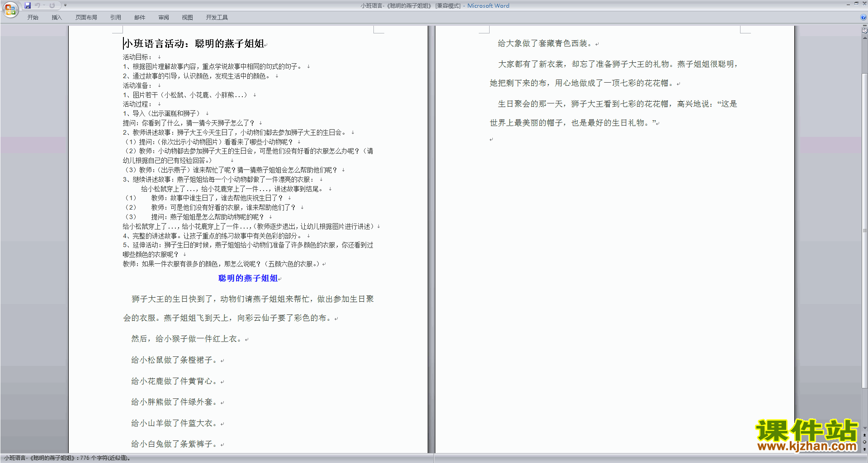The width and height of the screenshot is (868, 463).
Task: Click the line 给小松鼠做了条橙裙子。
Action: point(175,360)
